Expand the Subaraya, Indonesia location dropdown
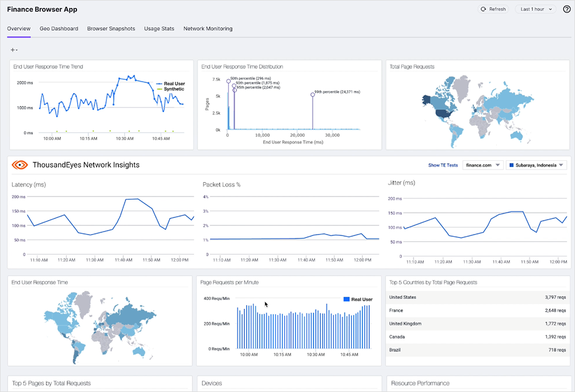The image size is (575, 392). coord(535,166)
